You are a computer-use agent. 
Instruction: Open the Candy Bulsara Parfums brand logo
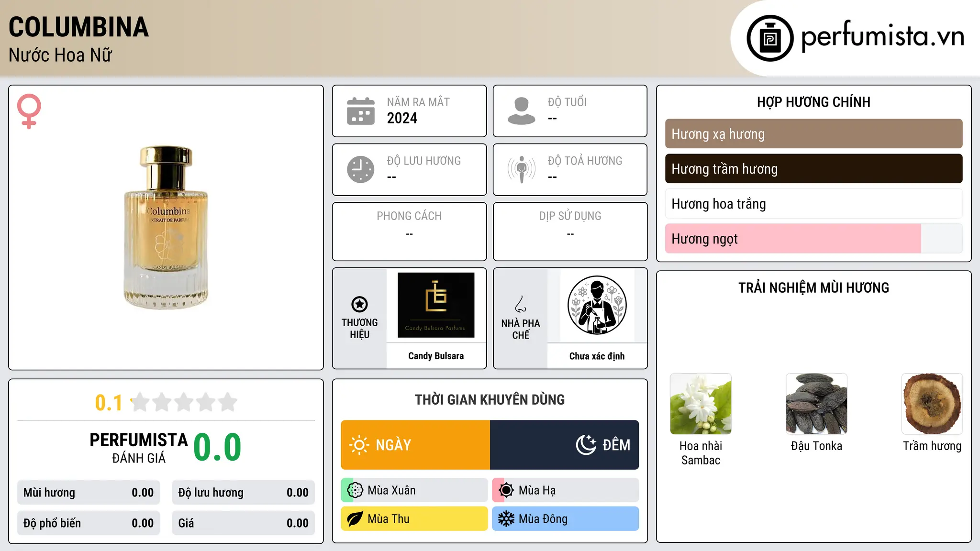(x=436, y=305)
